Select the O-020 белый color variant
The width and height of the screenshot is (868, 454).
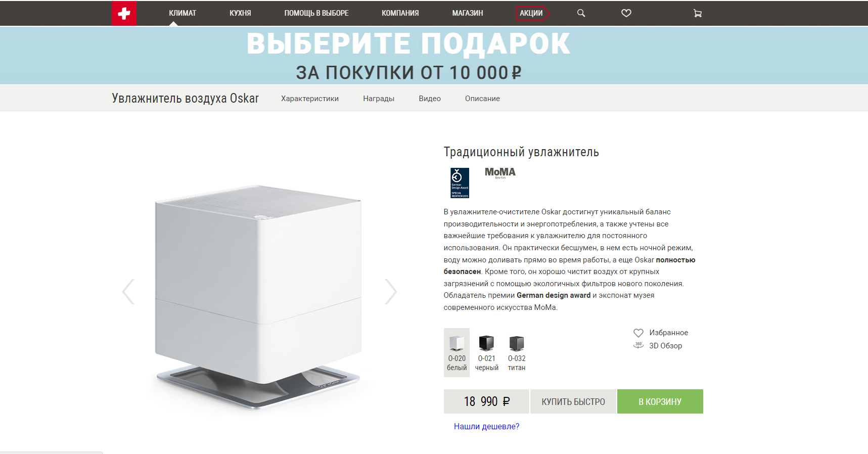pyautogui.click(x=457, y=352)
